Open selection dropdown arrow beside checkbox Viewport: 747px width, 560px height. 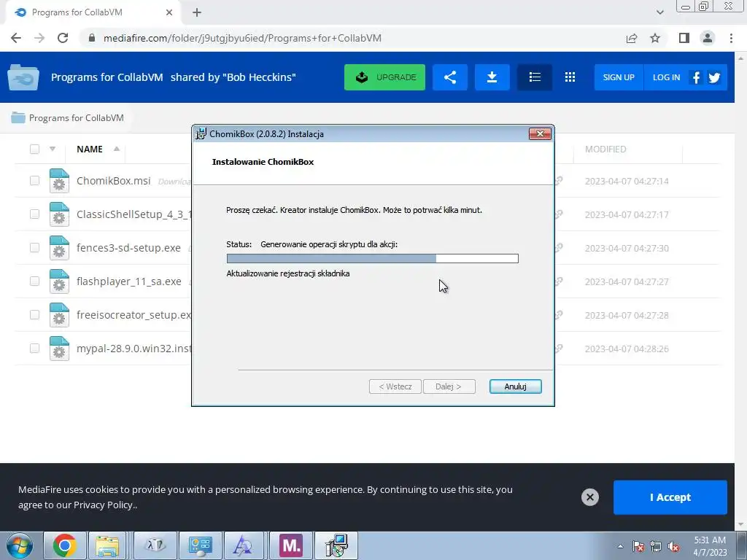pos(53,149)
